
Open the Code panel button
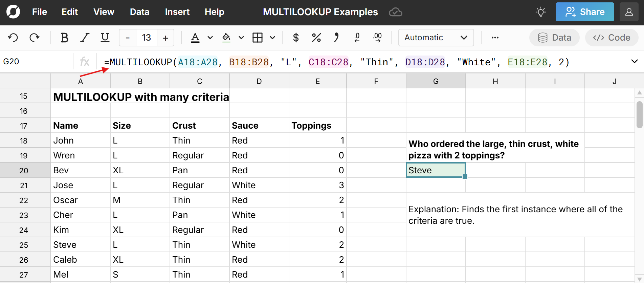(612, 38)
